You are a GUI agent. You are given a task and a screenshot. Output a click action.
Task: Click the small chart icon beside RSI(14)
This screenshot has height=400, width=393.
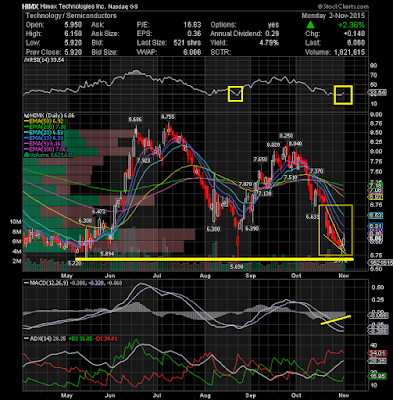click(x=24, y=60)
